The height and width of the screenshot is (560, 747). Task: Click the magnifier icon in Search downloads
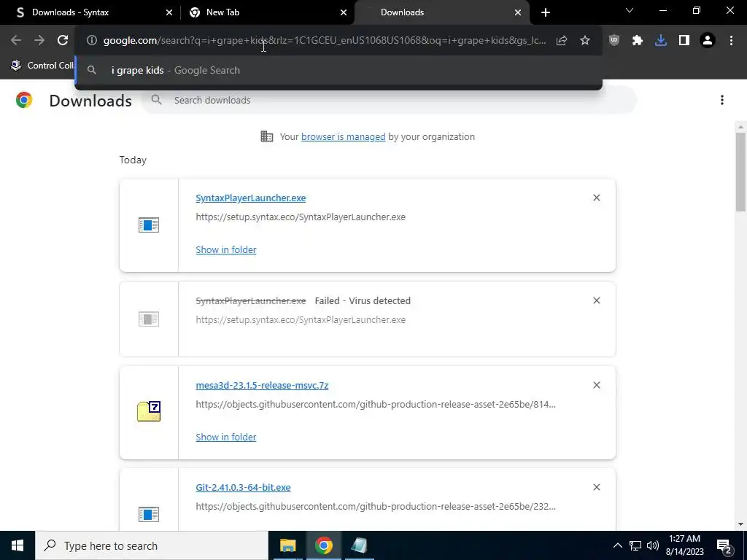(157, 100)
